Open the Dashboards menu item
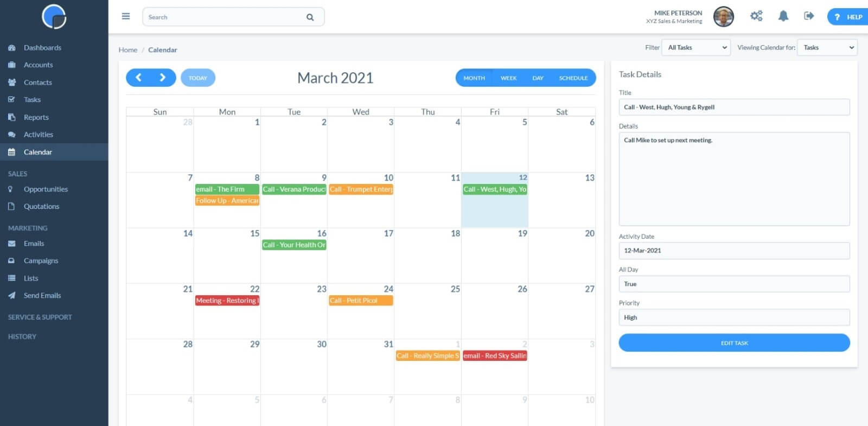Image resolution: width=868 pixels, height=426 pixels. tap(42, 48)
